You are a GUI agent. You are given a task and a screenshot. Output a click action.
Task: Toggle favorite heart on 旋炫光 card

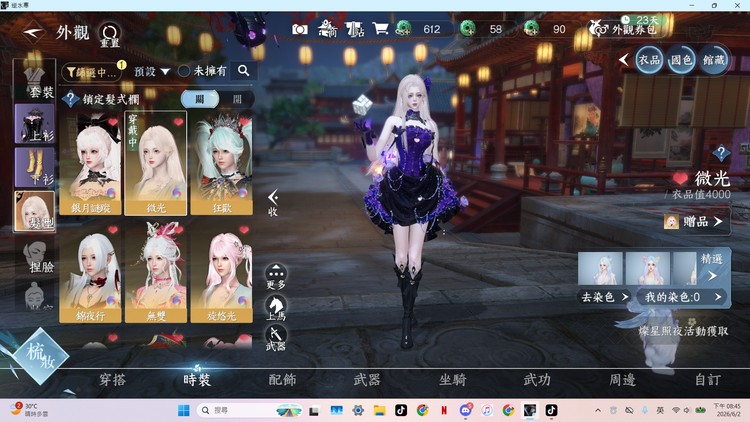[244, 230]
